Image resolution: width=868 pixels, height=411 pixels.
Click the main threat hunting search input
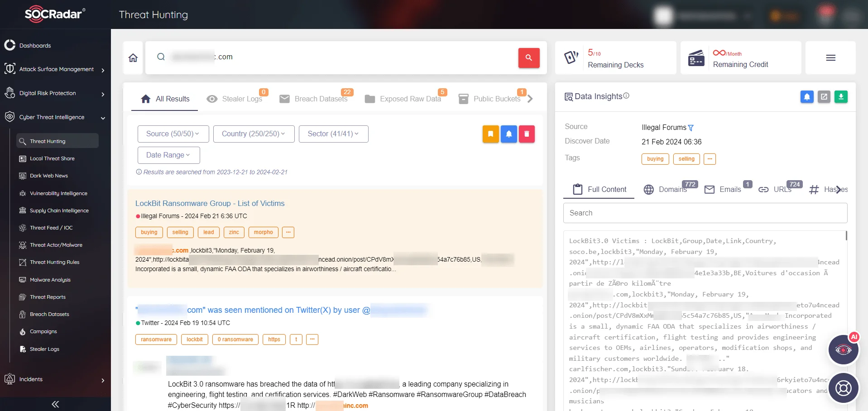(x=335, y=57)
